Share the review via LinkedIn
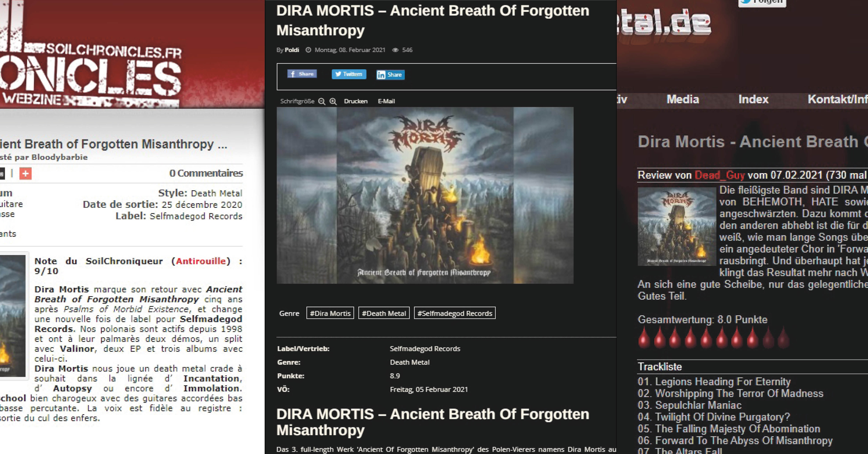This screenshot has width=868, height=454. pos(390,75)
